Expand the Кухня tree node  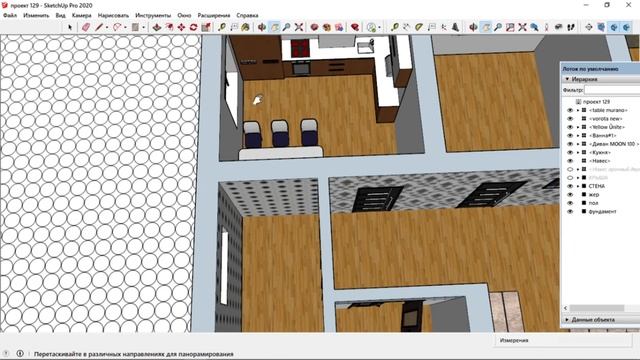[578, 152]
